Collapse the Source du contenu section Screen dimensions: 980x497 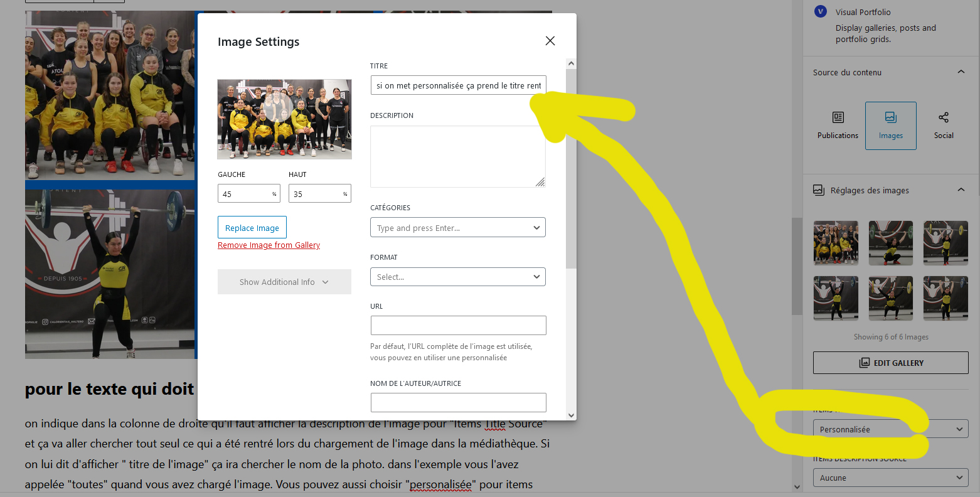tap(961, 72)
